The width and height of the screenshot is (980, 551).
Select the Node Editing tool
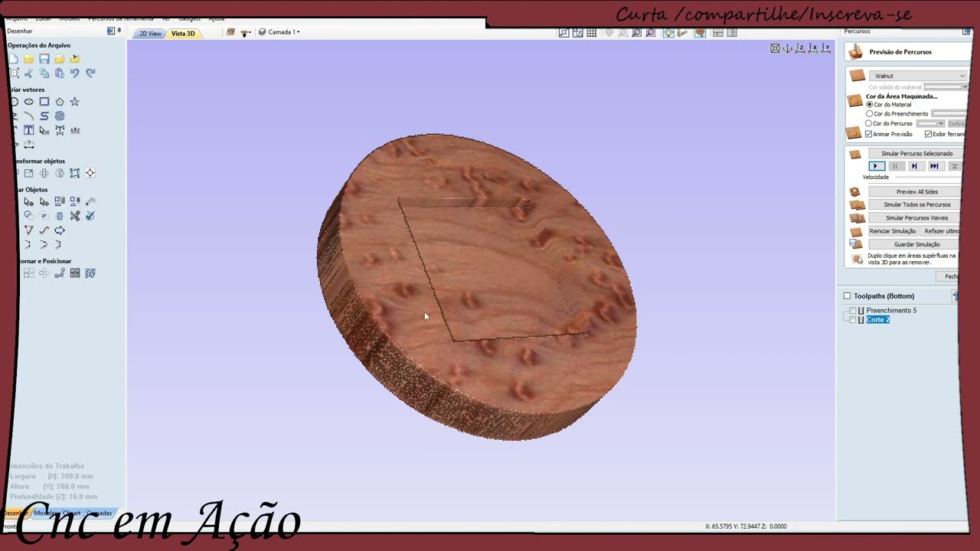pyautogui.click(x=28, y=202)
